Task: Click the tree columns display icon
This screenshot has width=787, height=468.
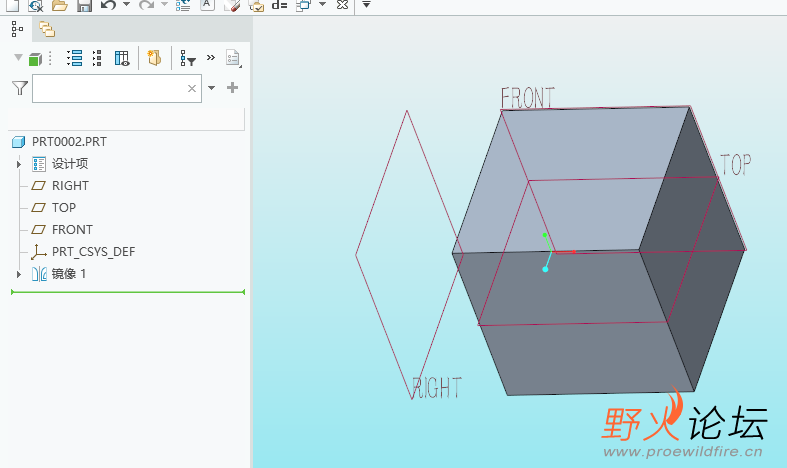Action: [122, 59]
